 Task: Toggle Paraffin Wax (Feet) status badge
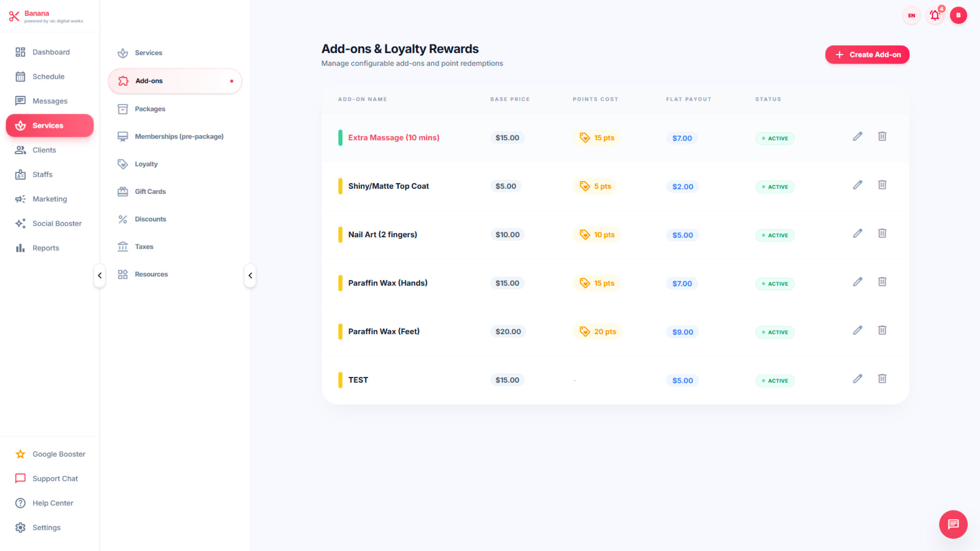(775, 332)
